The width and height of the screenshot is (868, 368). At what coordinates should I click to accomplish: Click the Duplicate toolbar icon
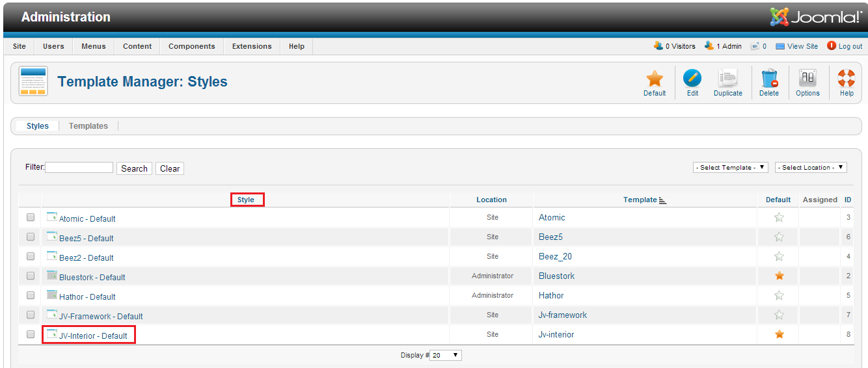[727, 79]
